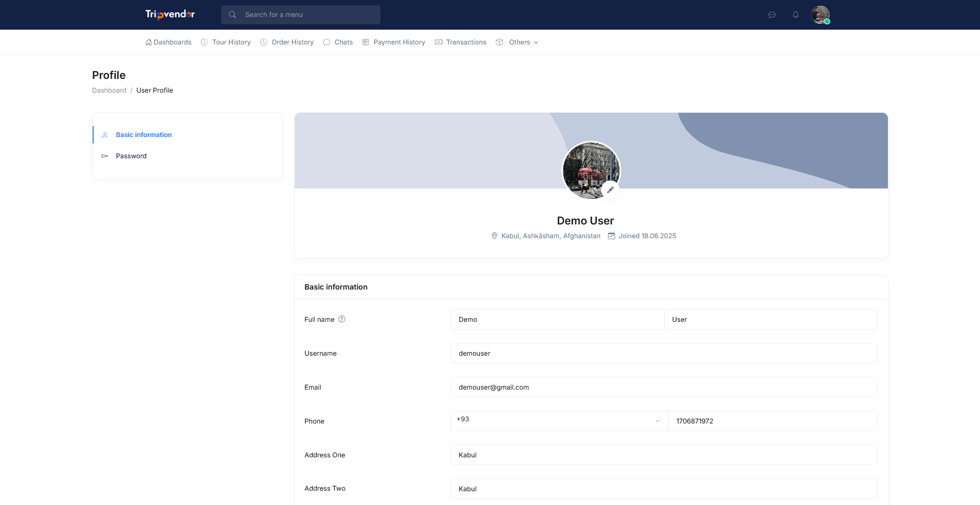Open the +93 phone country code dropdown
The image size is (980, 505).
tap(559, 421)
